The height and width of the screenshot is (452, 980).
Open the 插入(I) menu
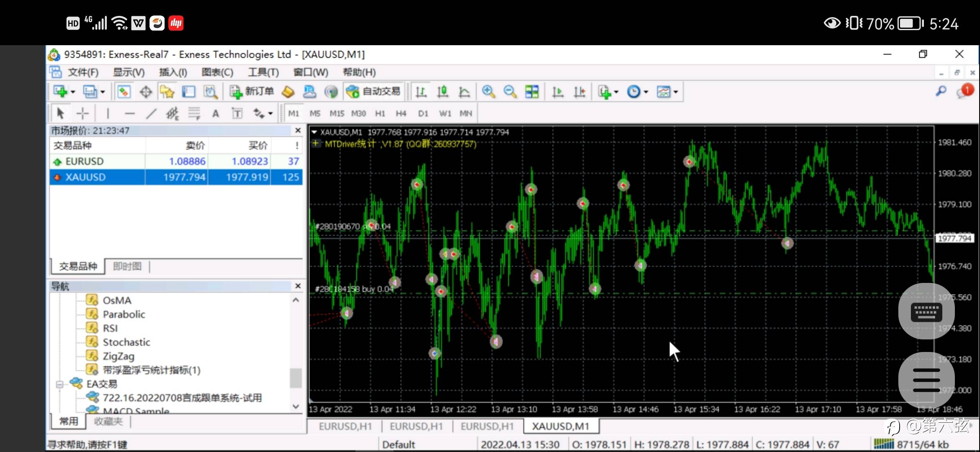click(x=173, y=72)
